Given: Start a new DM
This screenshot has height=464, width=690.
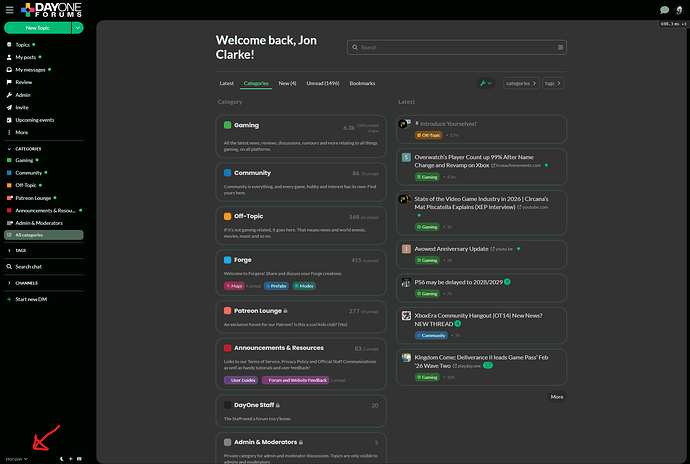Looking at the screenshot, I should point(31,299).
